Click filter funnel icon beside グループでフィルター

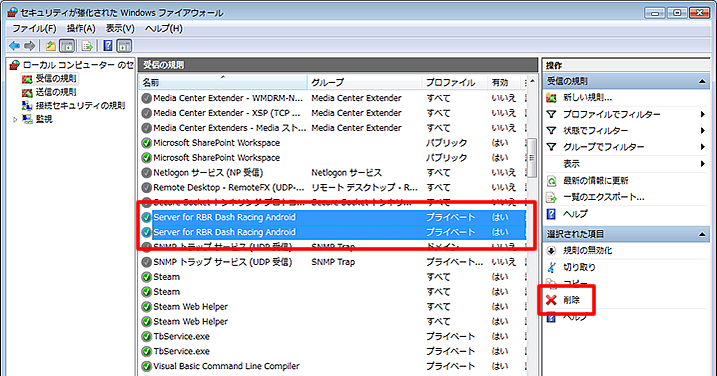[551, 147]
